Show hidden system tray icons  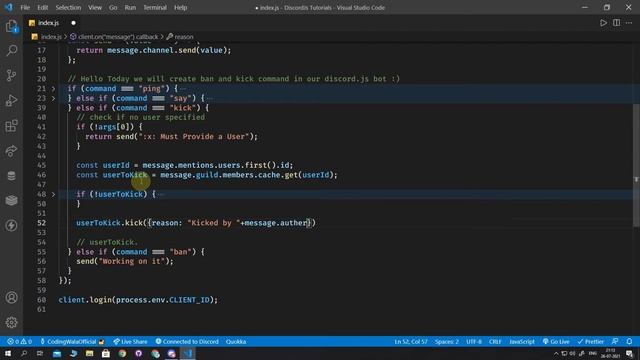(x=556, y=353)
